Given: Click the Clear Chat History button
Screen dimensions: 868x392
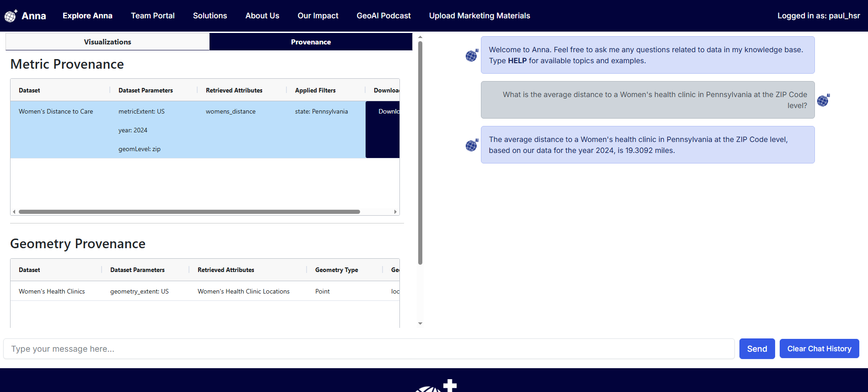Looking at the screenshot, I should pos(819,348).
